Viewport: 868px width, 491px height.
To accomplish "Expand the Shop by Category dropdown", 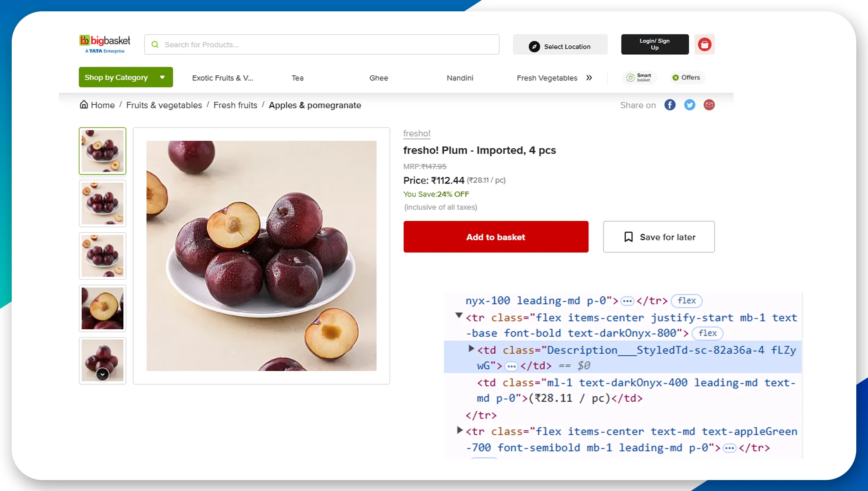I will (x=126, y=77).
